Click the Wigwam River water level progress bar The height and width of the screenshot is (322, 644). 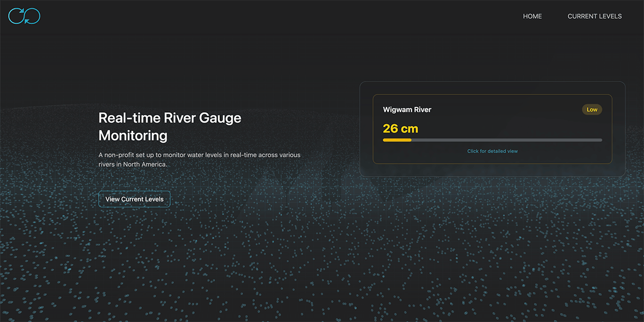492,140
